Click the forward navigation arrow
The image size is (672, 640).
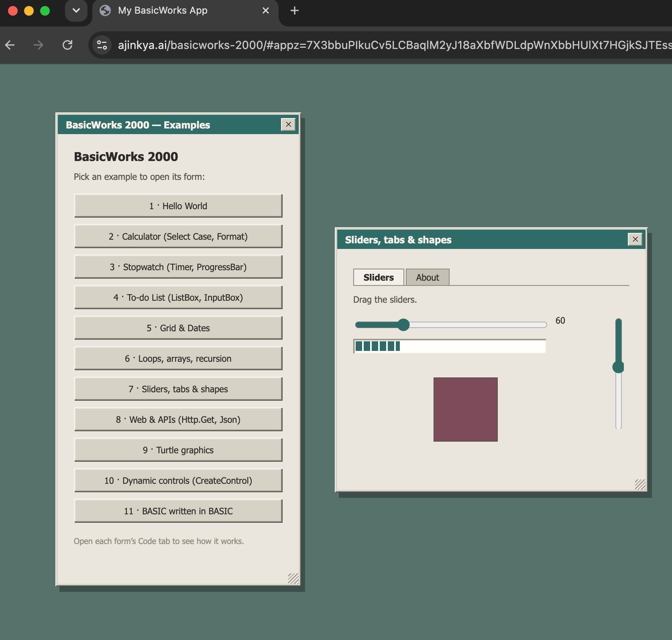(x=39, y=45)
